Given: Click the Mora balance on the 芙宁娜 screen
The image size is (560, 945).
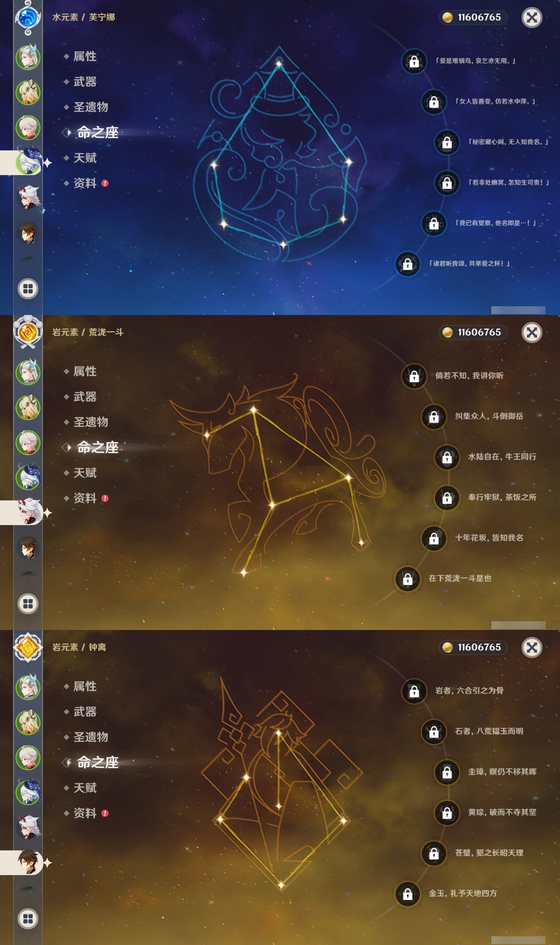Looking at the screenshot, I should tap(473, 17).
